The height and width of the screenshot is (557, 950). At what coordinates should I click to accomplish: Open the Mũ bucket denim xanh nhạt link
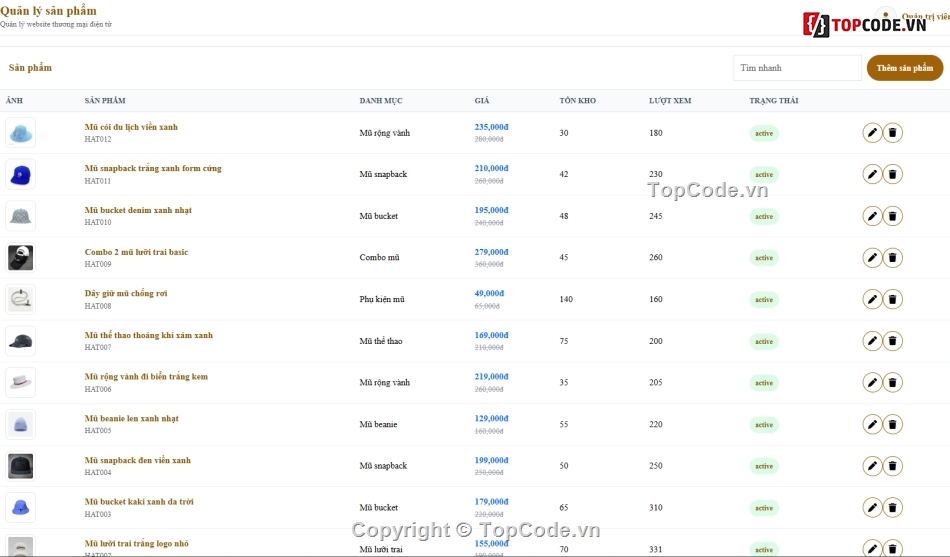138,210
